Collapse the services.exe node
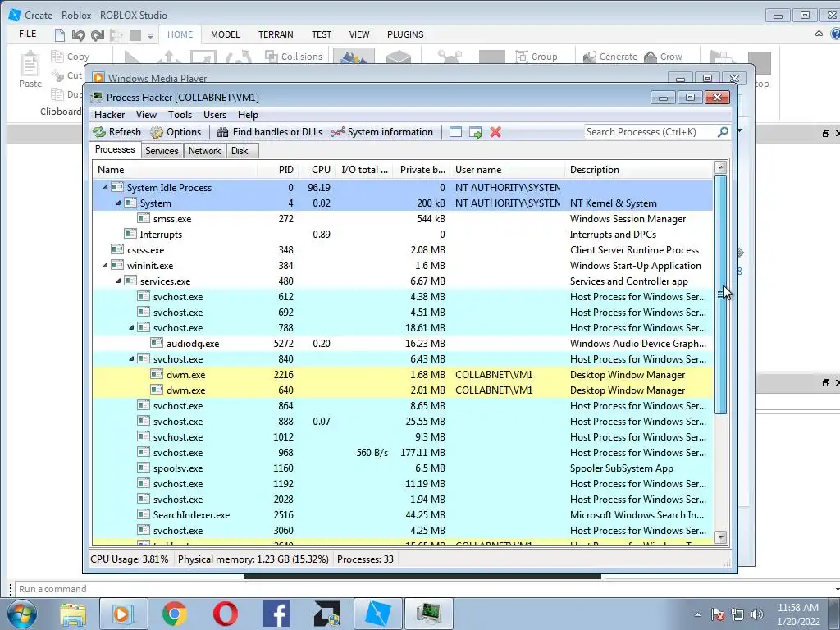Viewport: 840px width, 630px height. point(118,281)
